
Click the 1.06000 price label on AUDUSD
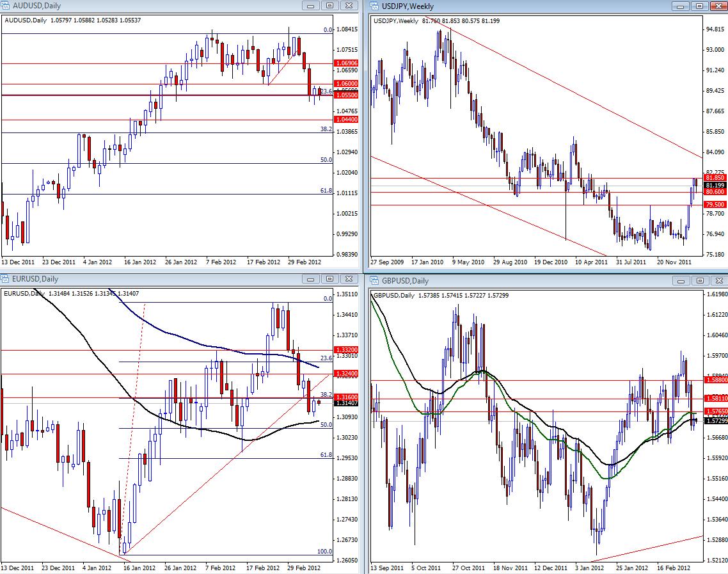click(x=346, y=84)
